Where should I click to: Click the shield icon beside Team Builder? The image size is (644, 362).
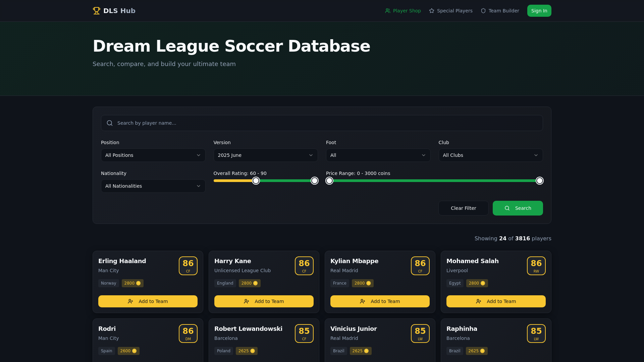tap(483, 11)
